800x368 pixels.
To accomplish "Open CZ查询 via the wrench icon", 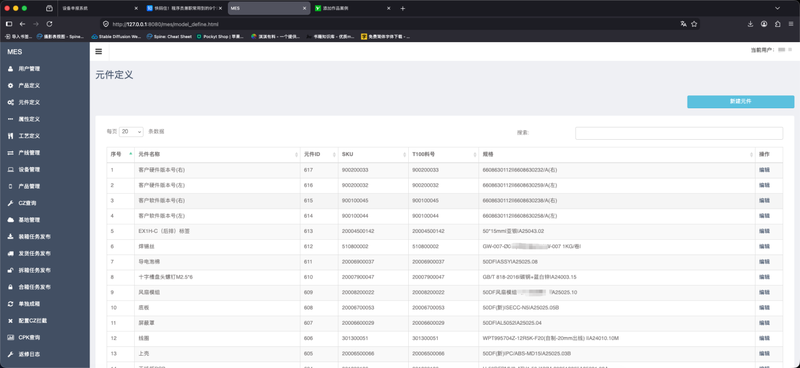I will click(11, 203).
